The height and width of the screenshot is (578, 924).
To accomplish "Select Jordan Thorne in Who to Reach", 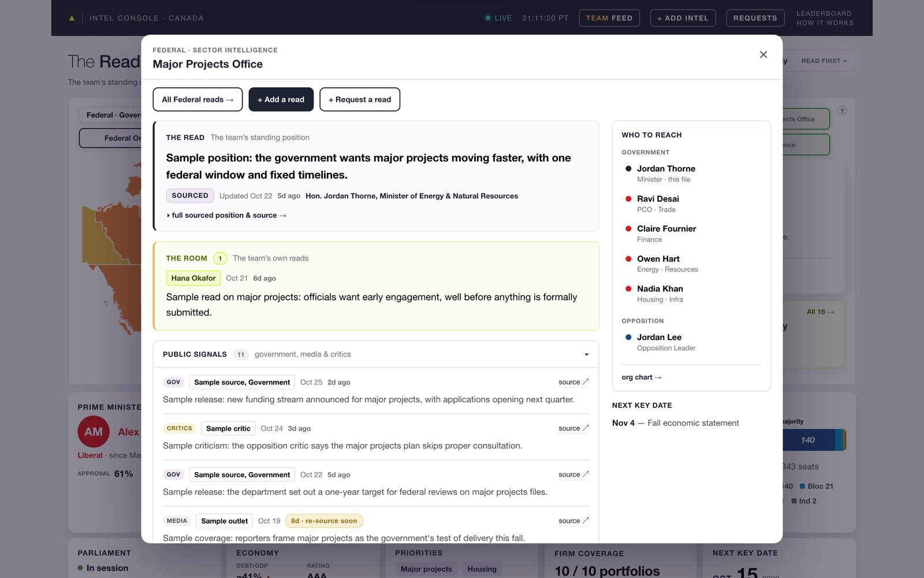I will click(665, 173).
